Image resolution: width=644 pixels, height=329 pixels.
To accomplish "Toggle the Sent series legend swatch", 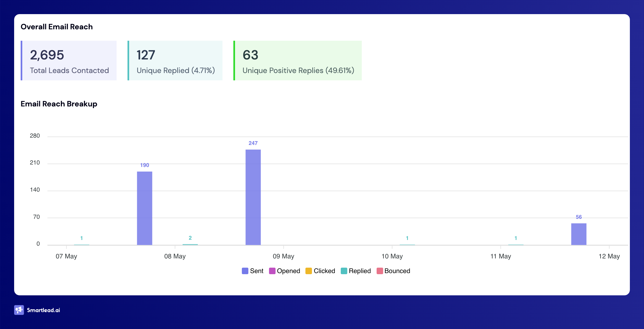I will click(245, 271).
